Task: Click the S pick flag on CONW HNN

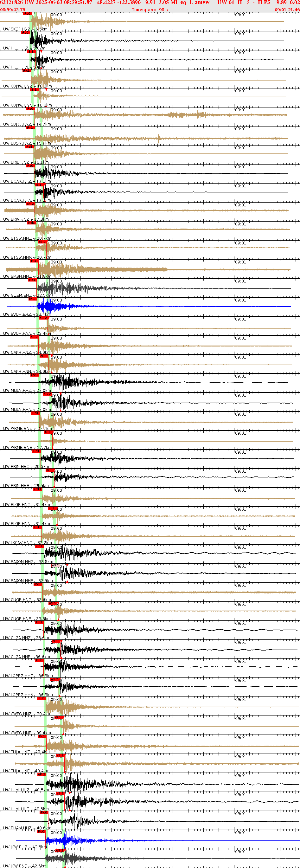Action: click(x=34, y=90)
